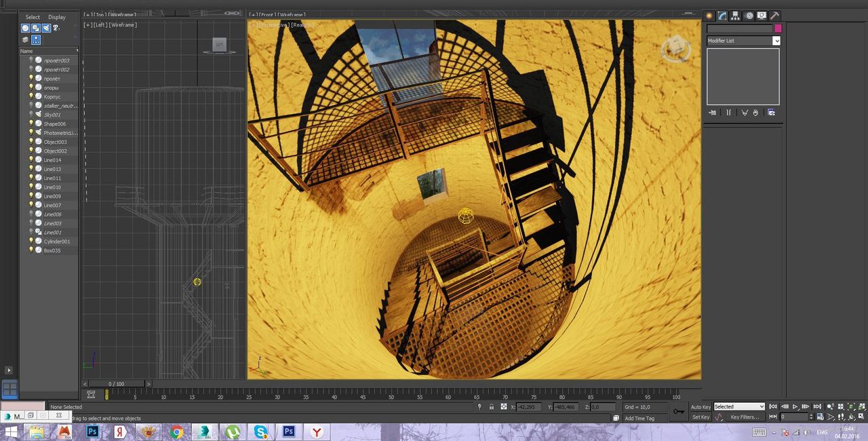The width and height of the screenshot is (868, 441).
Task: Open Photoshop from the Windows taskbar
Action: 93,432
